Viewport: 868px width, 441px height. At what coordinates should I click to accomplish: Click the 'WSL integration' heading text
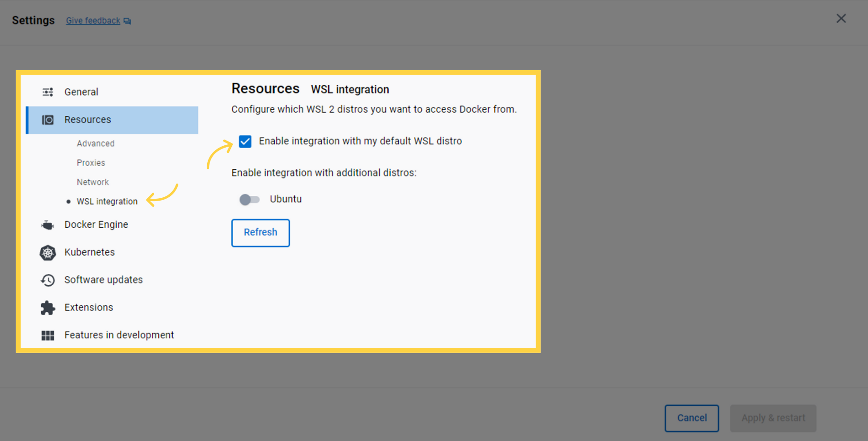point(350,89)
